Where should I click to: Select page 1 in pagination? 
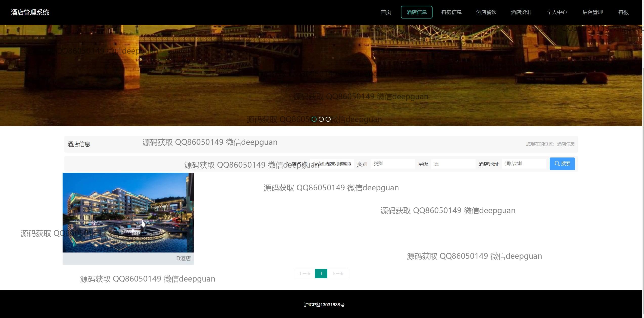321,273
